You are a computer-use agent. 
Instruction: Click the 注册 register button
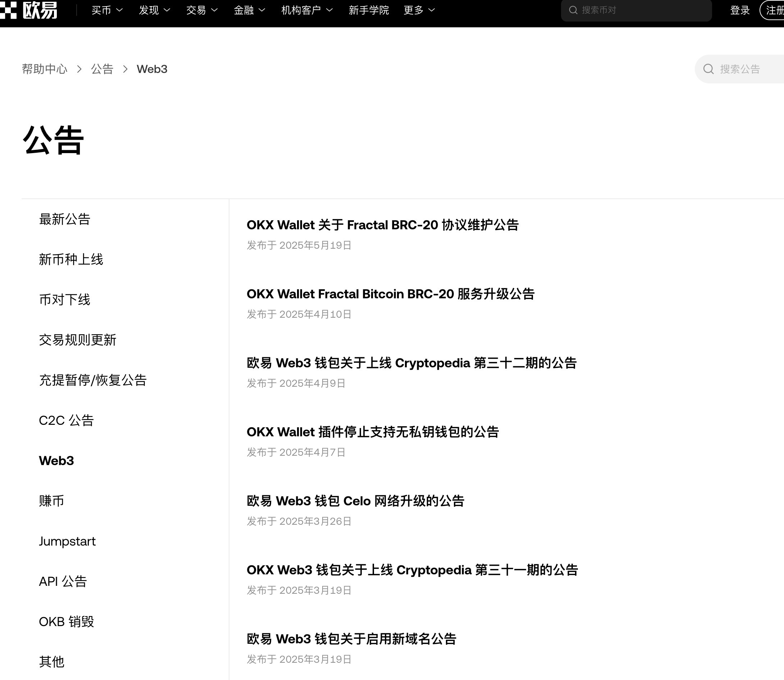pyautogui.click(x=772, y=10)
